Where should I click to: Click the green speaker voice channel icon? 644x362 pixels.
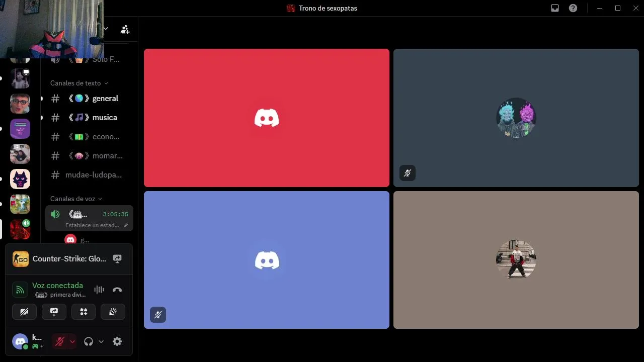pyautogui.click(x=55, y=214)
